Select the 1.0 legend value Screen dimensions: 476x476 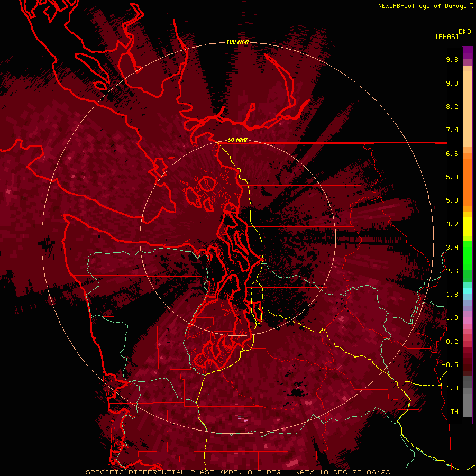452,318
